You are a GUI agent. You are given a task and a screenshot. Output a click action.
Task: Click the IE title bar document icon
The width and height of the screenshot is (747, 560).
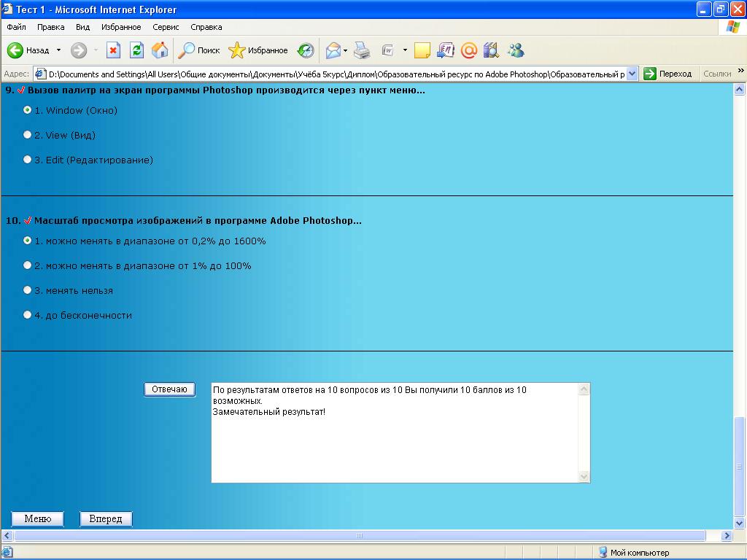click(7, 9)
